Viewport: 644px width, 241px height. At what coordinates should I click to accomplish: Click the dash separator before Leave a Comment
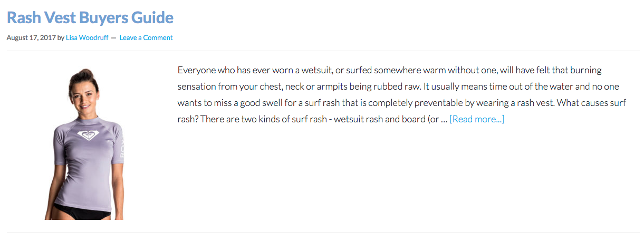click(113, 37)
